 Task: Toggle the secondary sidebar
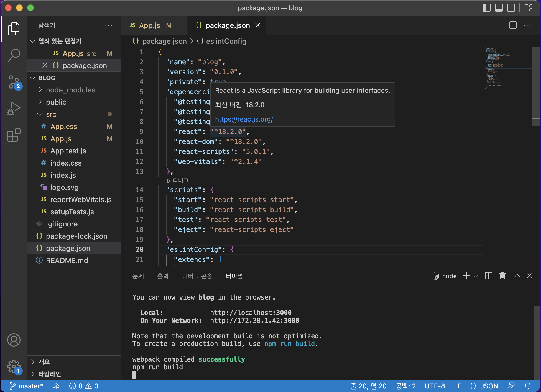[511, 8]
